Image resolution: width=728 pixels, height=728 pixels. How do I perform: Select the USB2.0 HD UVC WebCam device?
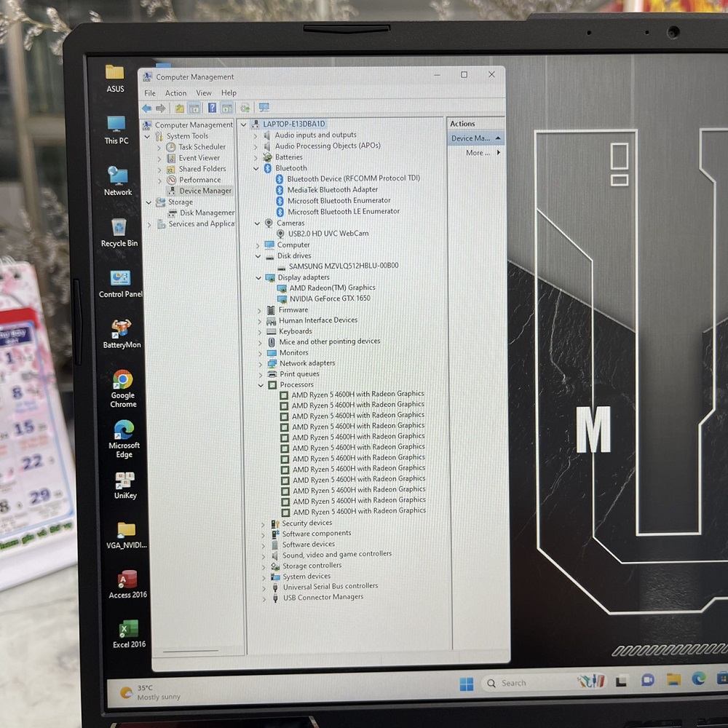click(328, 234)
